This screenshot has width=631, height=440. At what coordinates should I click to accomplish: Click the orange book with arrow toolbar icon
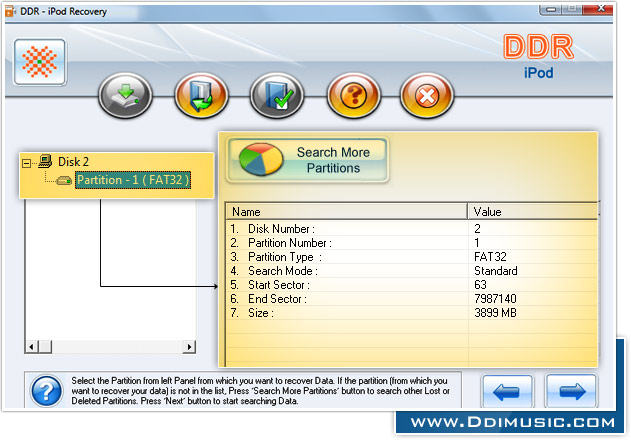pos(201,97)
